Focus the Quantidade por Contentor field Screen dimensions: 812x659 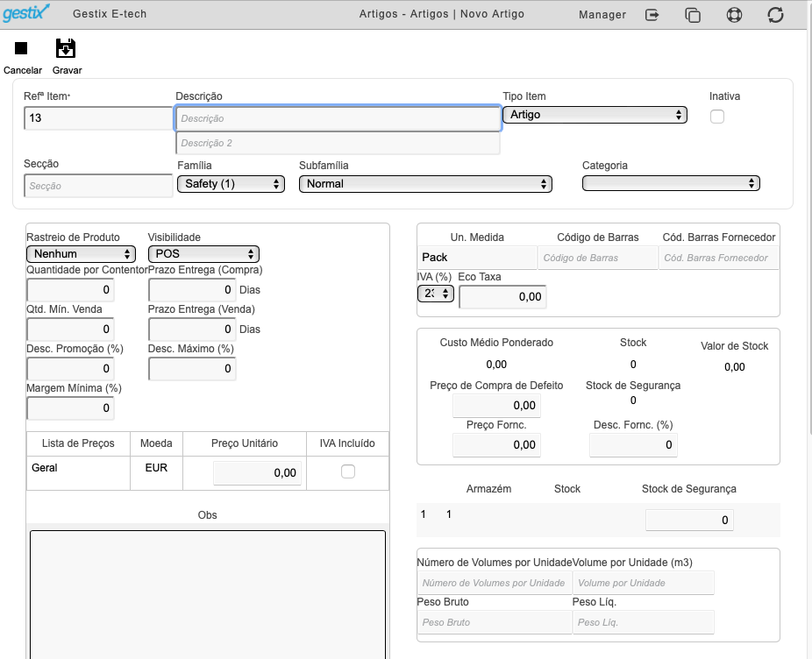click(70, 290)
